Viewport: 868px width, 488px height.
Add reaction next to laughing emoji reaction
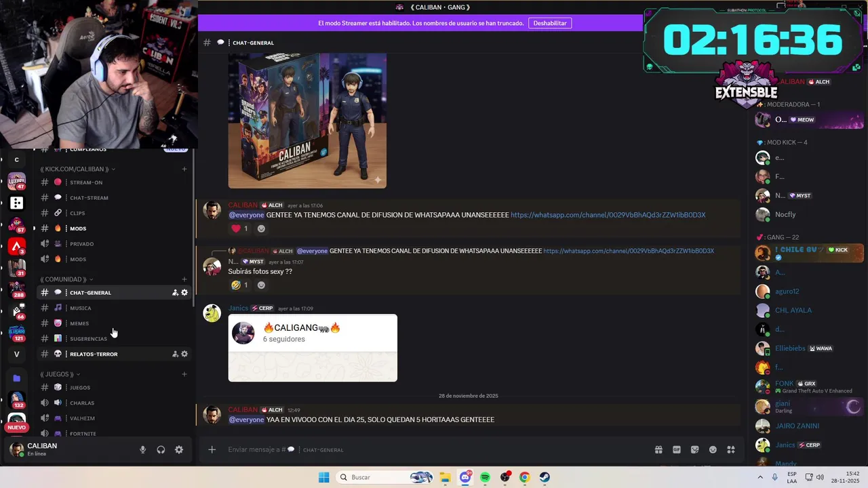[x=261, y=285]
